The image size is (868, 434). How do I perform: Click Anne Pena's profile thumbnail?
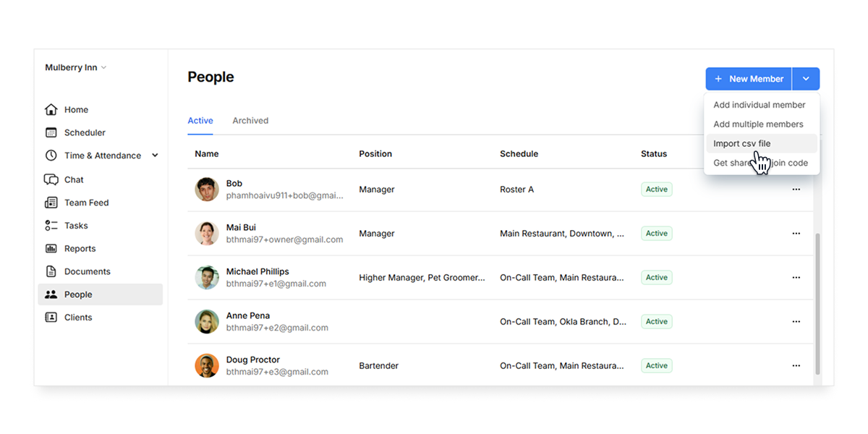pos(207,321)
